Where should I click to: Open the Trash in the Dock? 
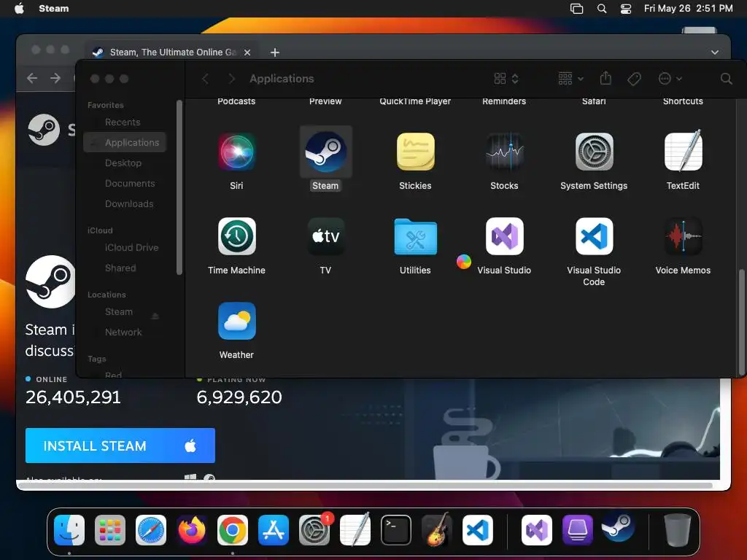click(677, 529)
